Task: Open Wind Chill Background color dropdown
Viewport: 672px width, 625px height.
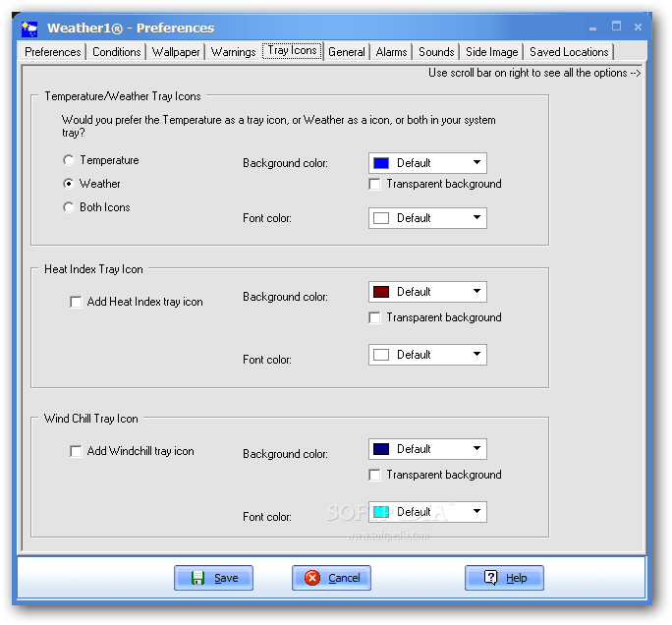Action: pos(427,449)
